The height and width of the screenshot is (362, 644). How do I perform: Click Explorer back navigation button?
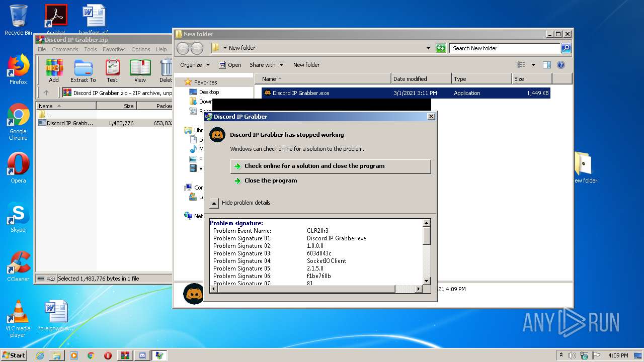pyautogui.click(x=183, y=48)
